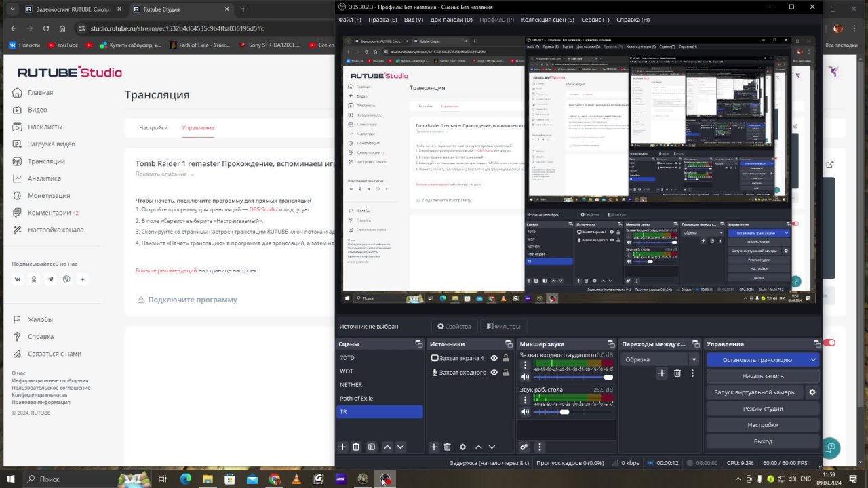Select the Path of Exile scene
The height and width of the screenshot is (488, 868).
(380, 398)
